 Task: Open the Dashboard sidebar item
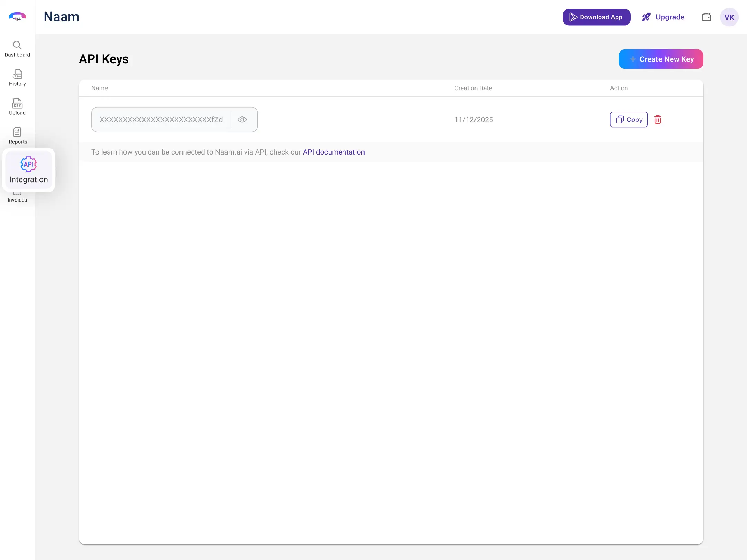17,49
